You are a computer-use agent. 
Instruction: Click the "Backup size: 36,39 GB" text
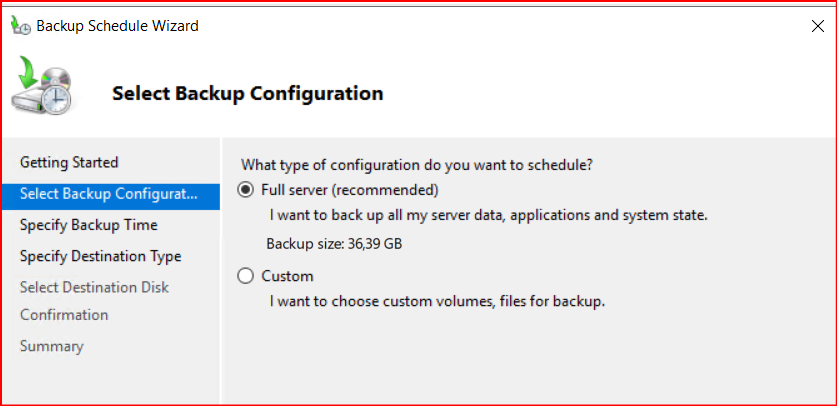click(334, 243)
